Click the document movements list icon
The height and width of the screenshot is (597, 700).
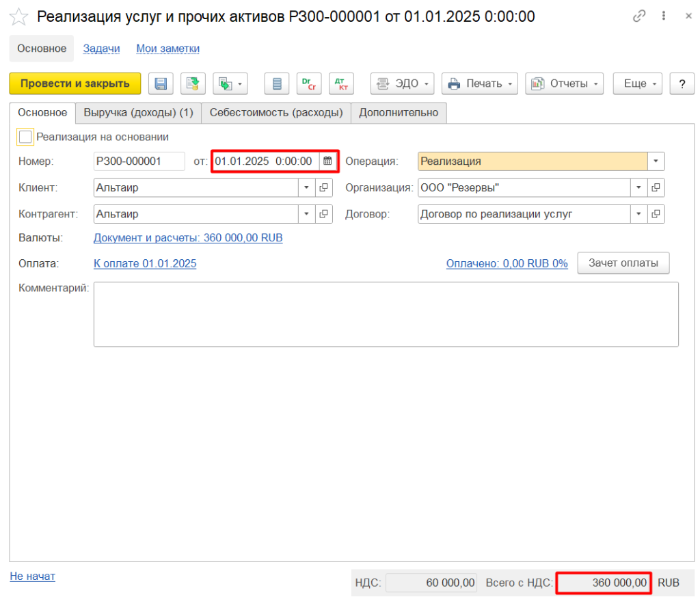click(277, 83)
